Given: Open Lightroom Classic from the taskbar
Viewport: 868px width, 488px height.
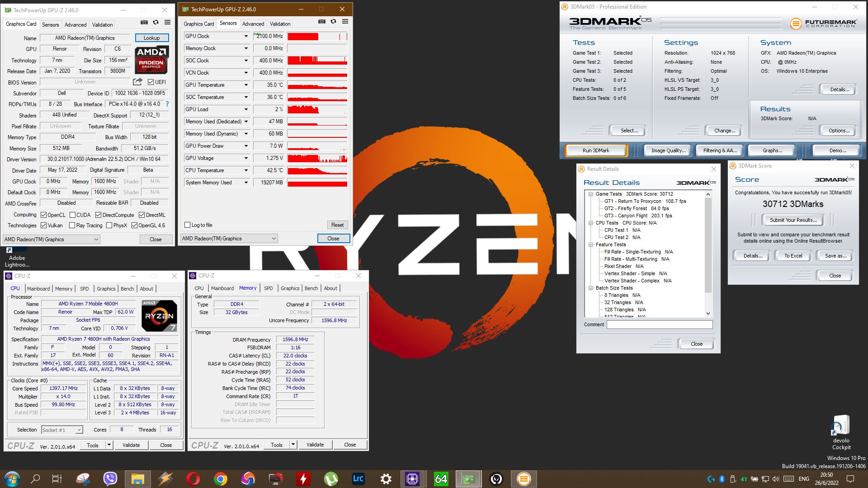Looking at the screenshot, I should [x=358, y=479].
